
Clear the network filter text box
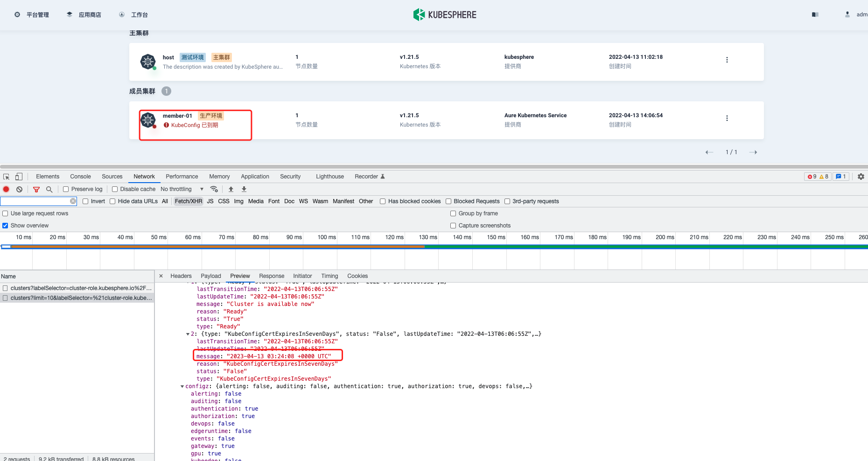[x=73, y=201]
